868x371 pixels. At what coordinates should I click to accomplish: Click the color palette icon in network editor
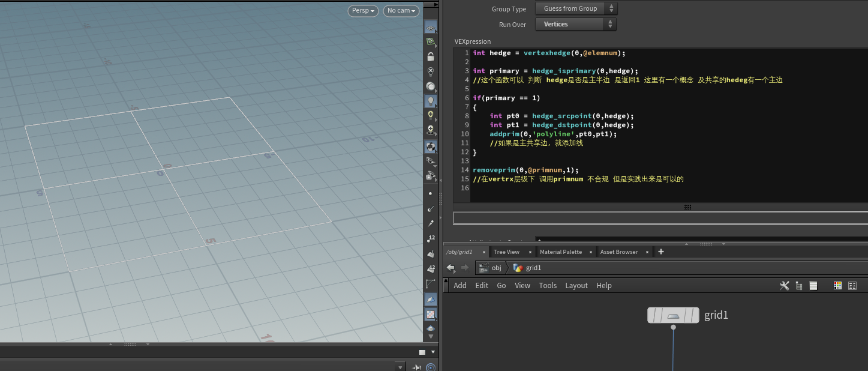pos(837,286)
